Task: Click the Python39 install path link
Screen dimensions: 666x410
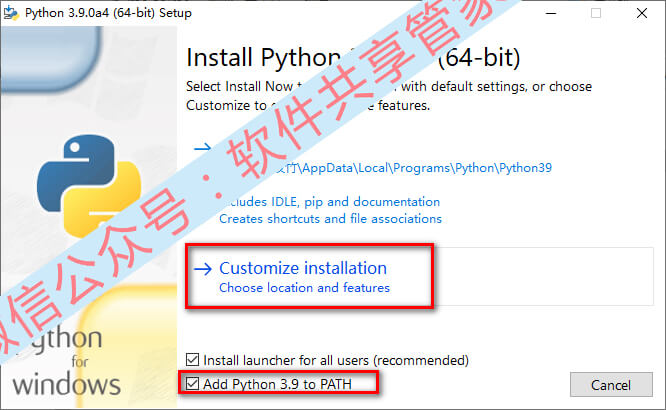Action: point(412,168)
